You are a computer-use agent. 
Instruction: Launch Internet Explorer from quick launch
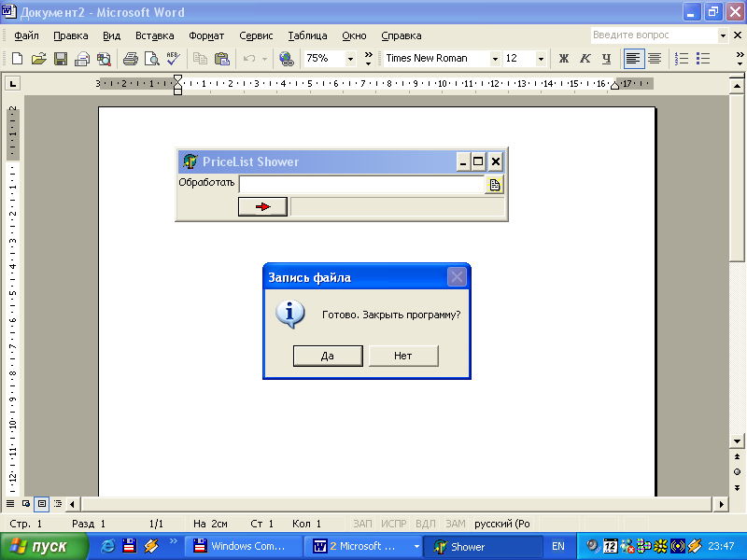coord(108,546)
